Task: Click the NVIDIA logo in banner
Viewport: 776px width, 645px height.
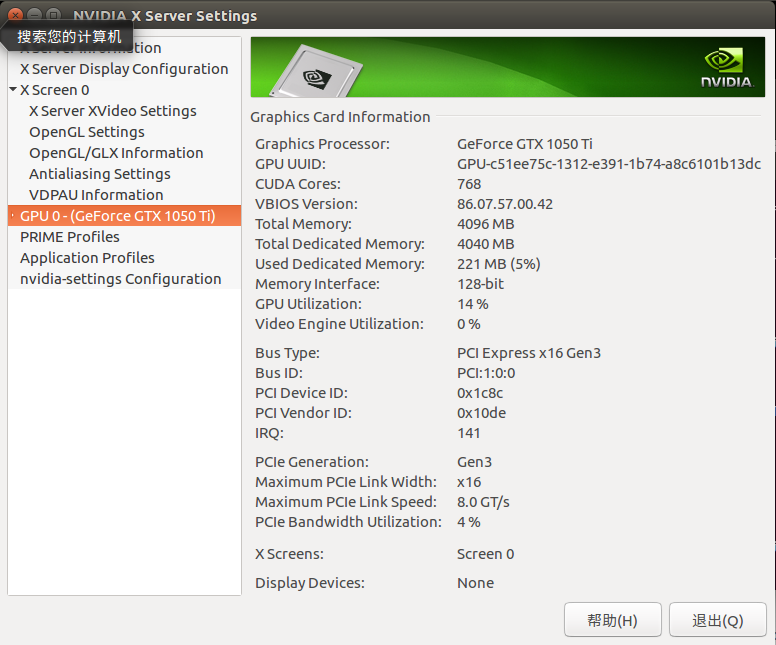Action: coord(727,68)
